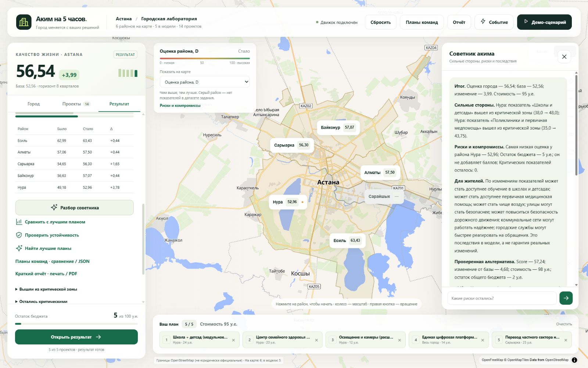This screenshot has width=588, height=368.
Task: Select the Байконур district label on the map
Action: tap(338, 127)
